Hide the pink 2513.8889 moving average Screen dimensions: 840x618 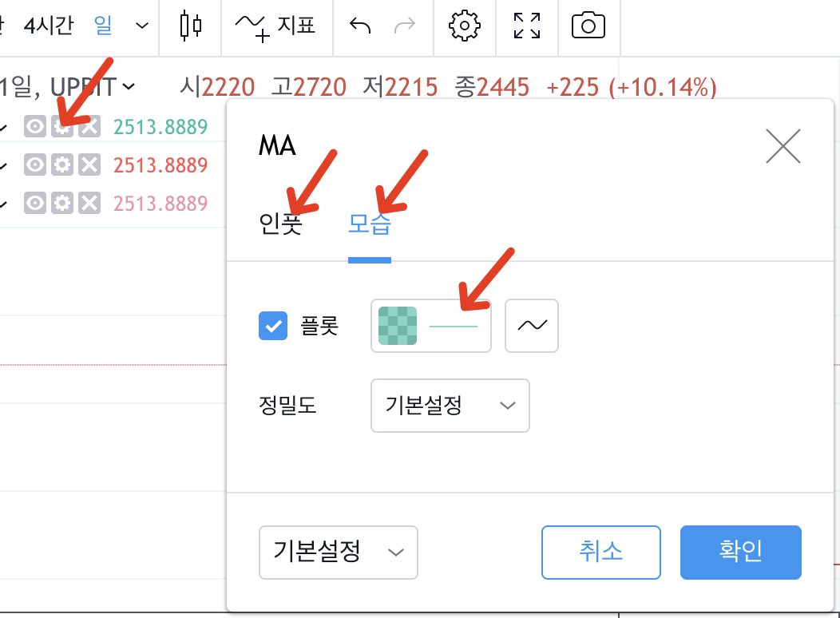point(34,203)
